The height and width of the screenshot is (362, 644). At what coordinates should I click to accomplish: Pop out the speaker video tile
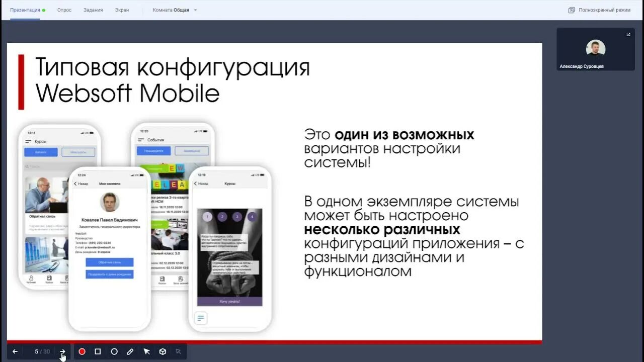click(628, 34)
